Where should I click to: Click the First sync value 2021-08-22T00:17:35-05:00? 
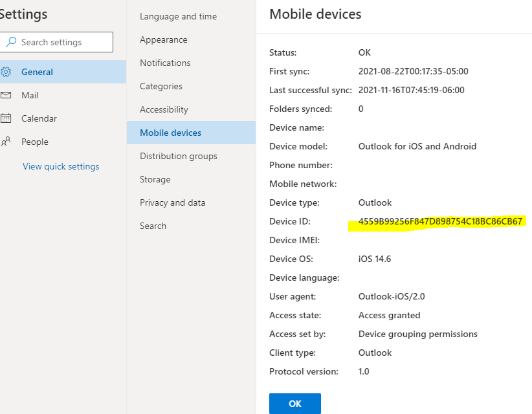414,71
